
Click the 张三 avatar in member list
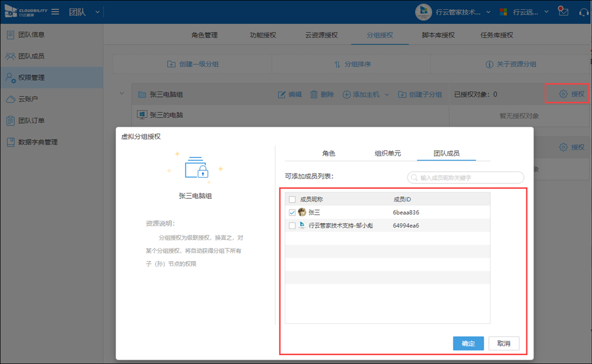click(302, 212)
